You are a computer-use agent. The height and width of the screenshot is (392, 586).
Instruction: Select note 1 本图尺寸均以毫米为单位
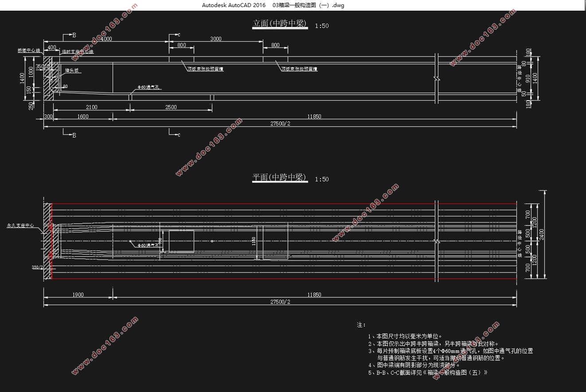[406, 337]
